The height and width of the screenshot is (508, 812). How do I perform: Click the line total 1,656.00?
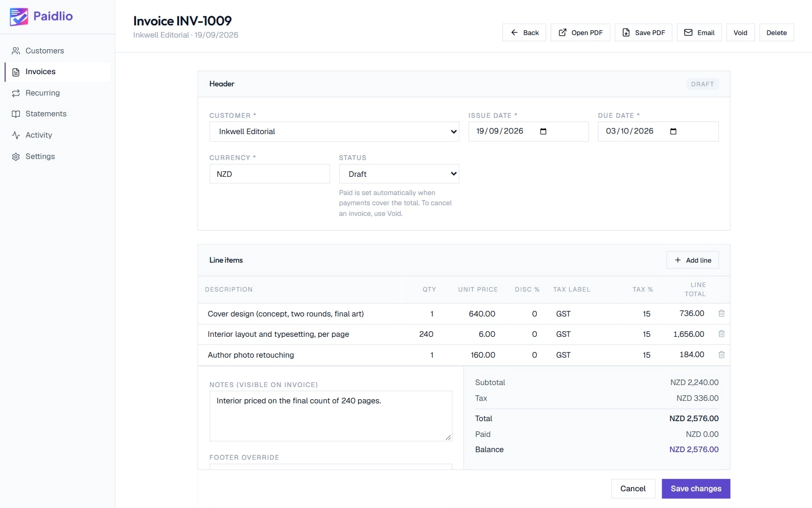pos(689,334)
